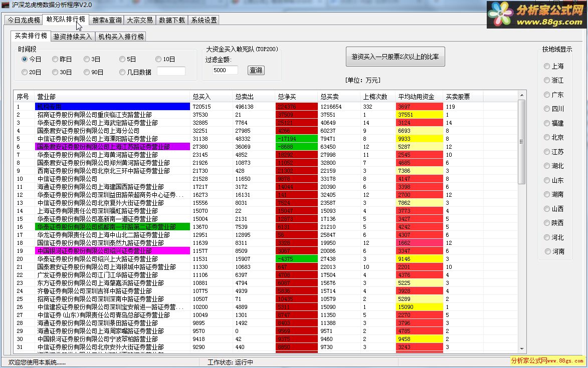Select green row 华泰证券成都南一环路第二证券营业部

click(266, 227)
